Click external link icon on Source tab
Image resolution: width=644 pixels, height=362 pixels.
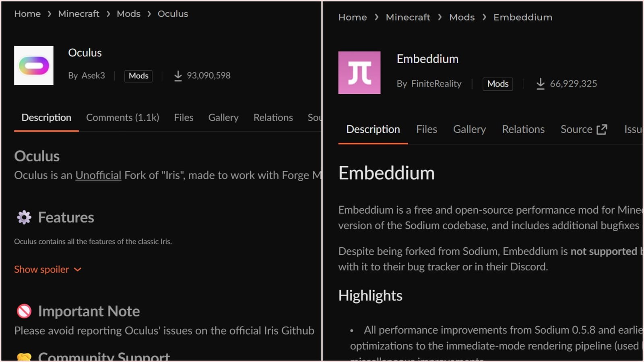603,129
